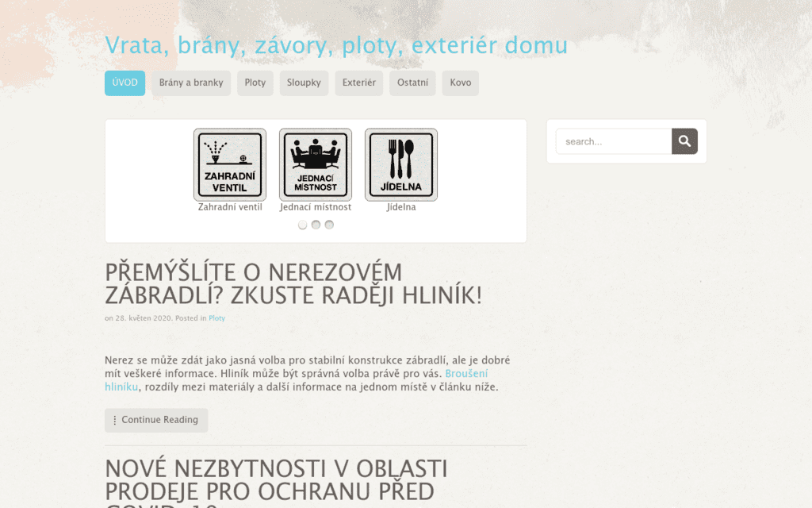Select the third carousel pagination dot

click(329, 225)
